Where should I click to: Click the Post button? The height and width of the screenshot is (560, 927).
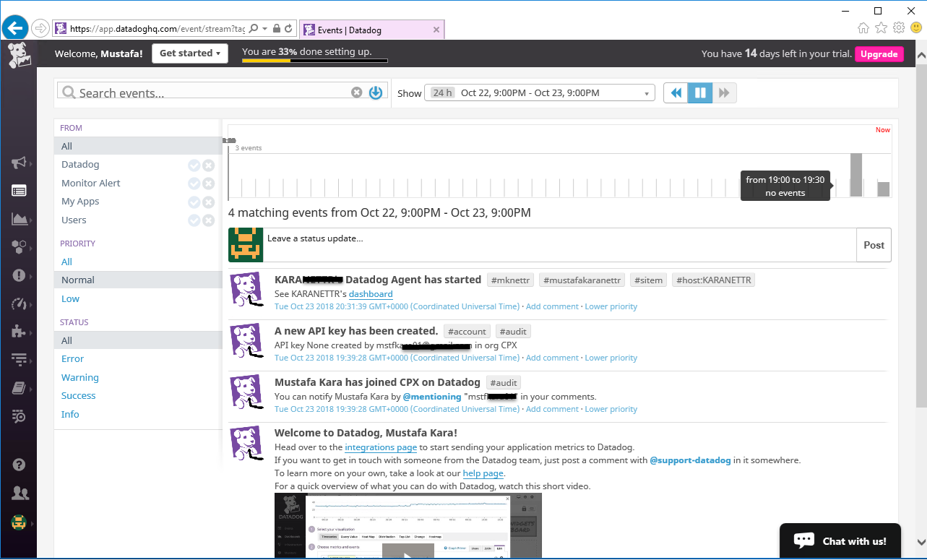tap(874, 245)
